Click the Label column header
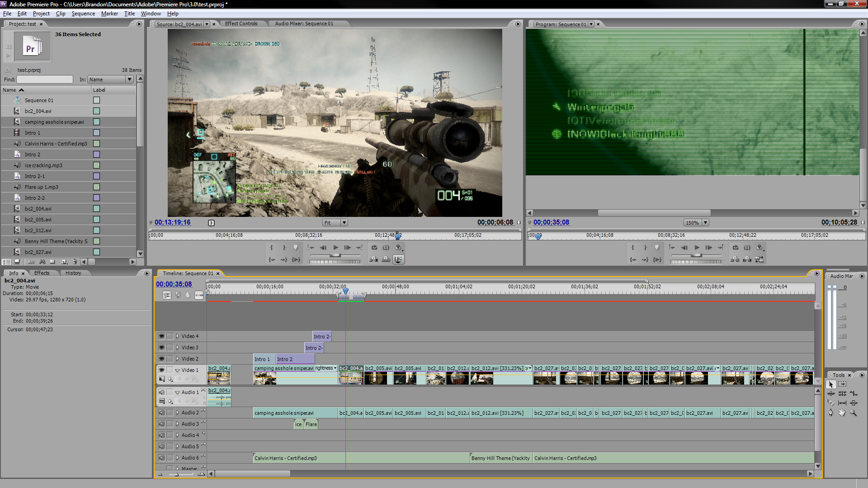This screenshot has width=868, height=488. click(113, 90)
